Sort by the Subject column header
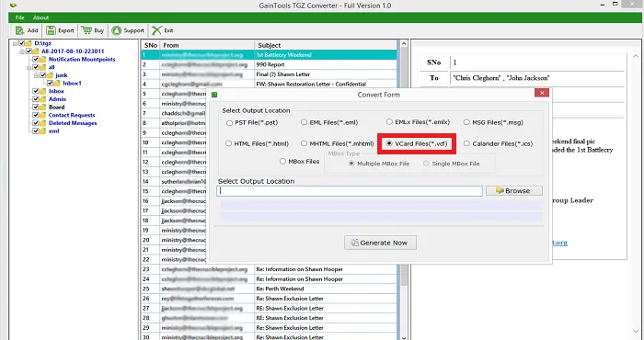This screenshot has height=340, width=644. 326,45
